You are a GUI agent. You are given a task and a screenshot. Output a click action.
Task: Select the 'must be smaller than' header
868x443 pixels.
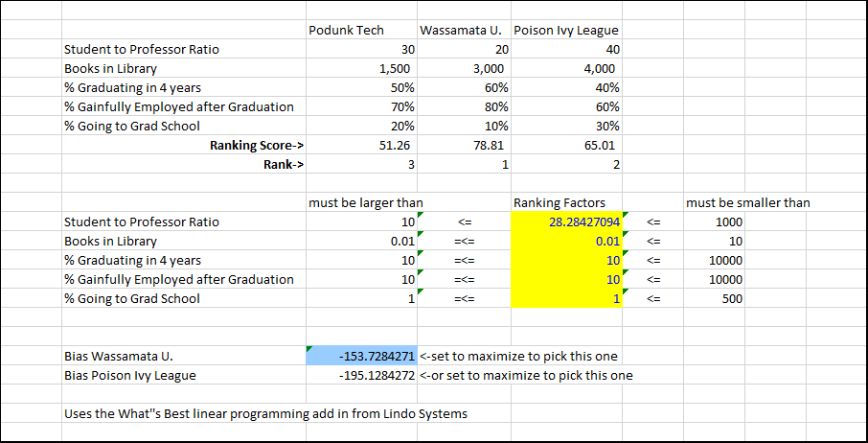[x=747, y=202]
